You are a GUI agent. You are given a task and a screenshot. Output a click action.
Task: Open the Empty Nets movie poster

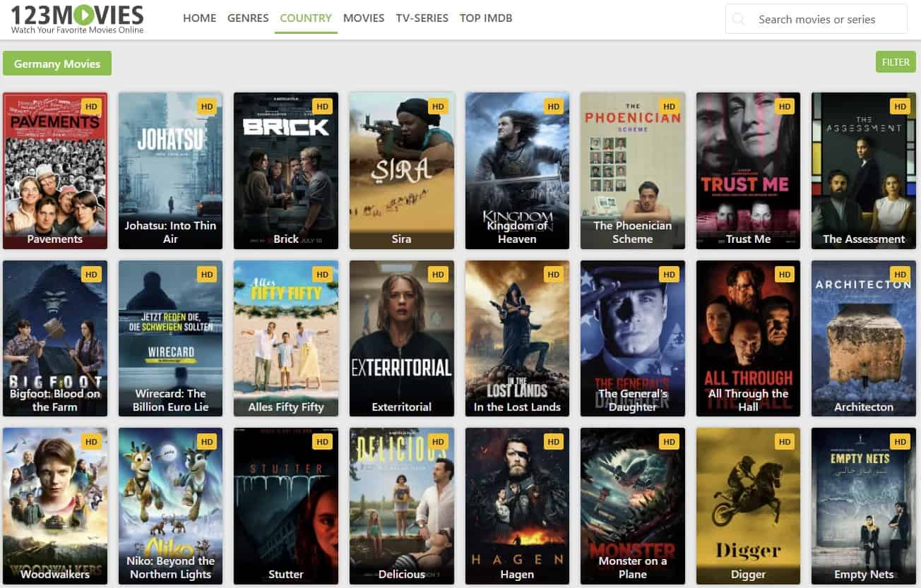(864, 505)
